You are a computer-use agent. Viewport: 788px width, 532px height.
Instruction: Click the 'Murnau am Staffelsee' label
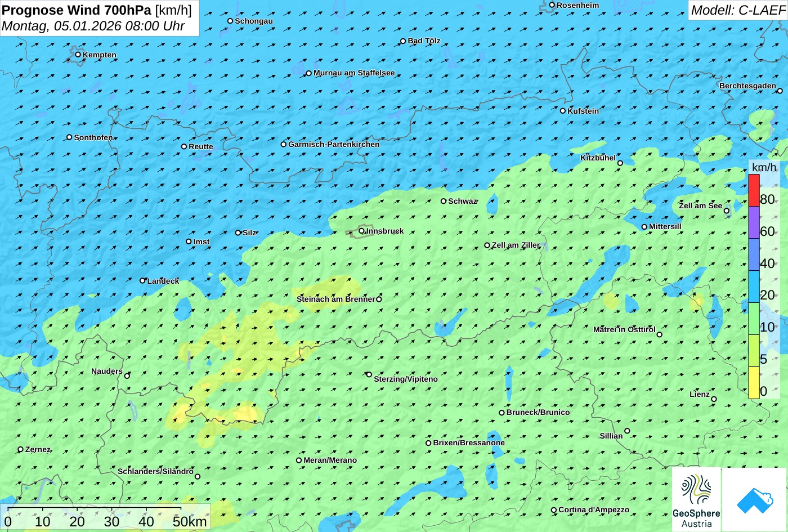point(354,73)
